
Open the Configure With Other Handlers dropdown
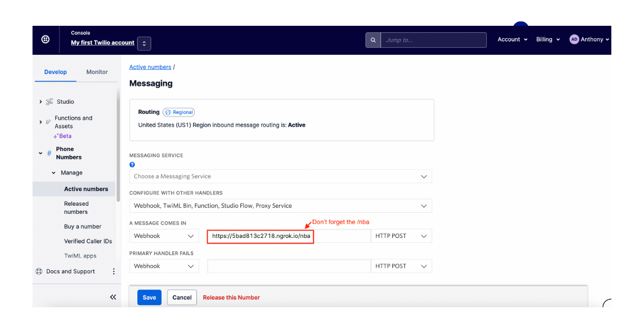click(x=280, y=206)
